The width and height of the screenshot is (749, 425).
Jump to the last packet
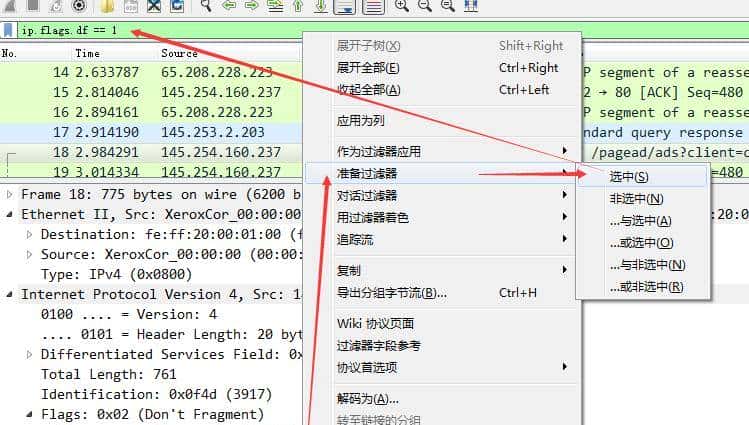(x=321, y=5)
